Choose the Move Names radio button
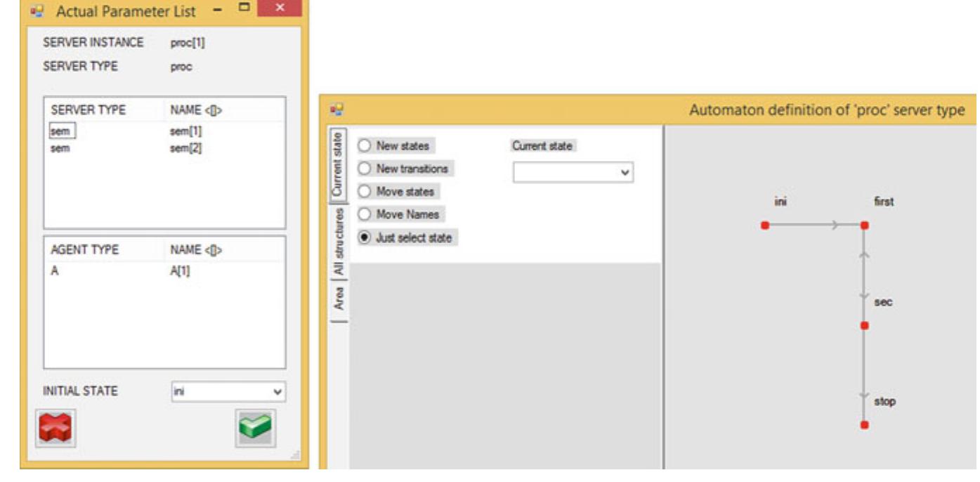This screenshot has width=980, height=482. coord(365,214)
